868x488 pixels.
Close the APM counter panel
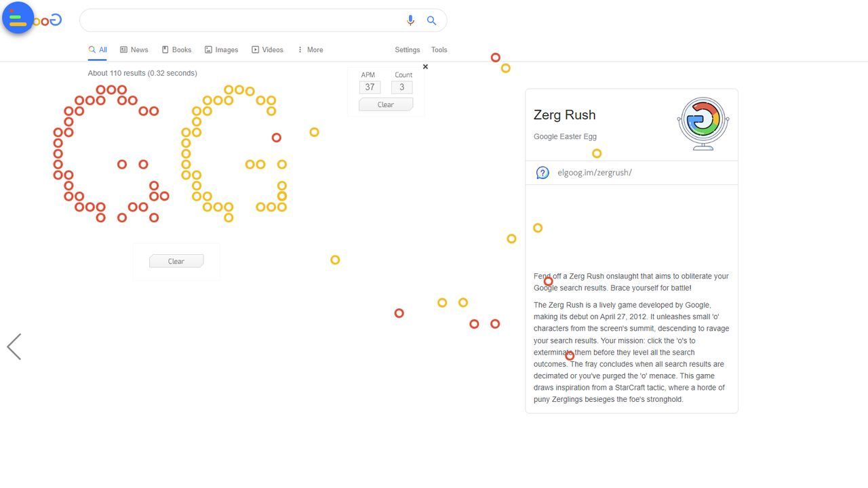click(x=425, y=66)
